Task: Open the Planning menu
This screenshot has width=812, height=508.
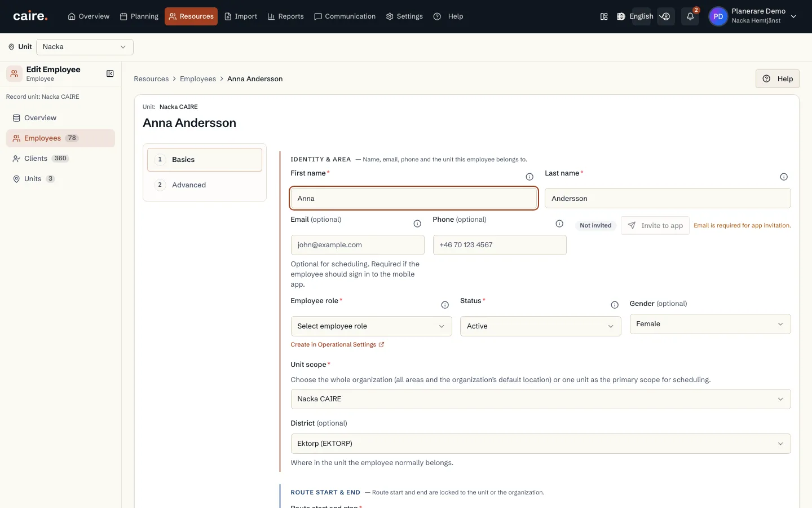Action: point(139,16)
